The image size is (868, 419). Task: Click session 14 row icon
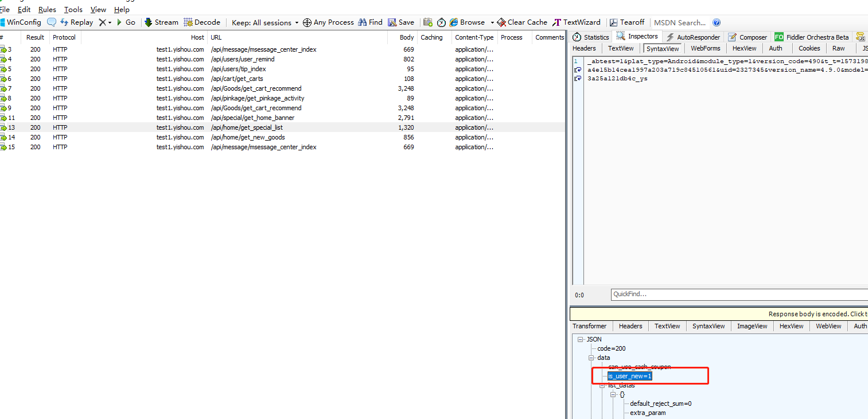click(3, 137)
